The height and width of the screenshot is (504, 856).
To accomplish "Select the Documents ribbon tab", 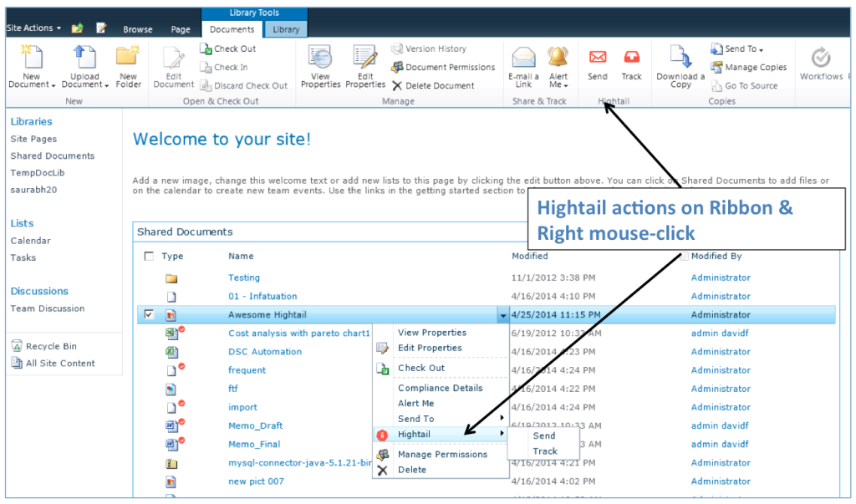I will 232,29.
